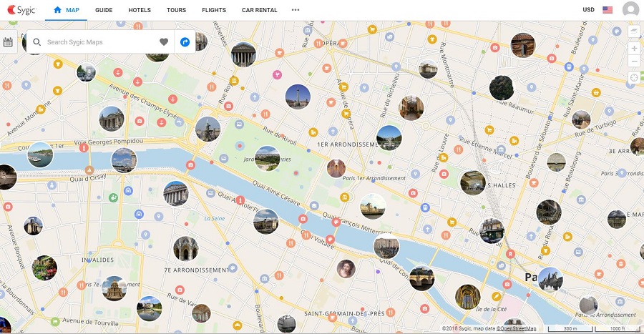Image resolution: width=644 pixels, height=334 pixels.
Task: Click the 'Rue de Rivoli' street label
Action: (x=280, y=136)
